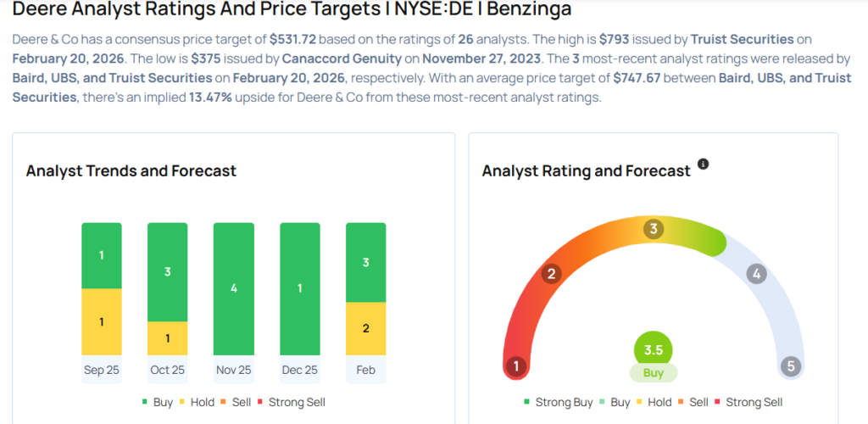The image size is (868, 424).
Task: Click gauge marker number 1
Action: 515,366
